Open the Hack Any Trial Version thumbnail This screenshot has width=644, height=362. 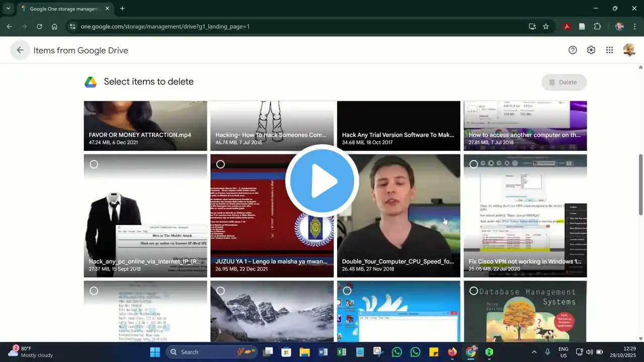pos(398,126)
